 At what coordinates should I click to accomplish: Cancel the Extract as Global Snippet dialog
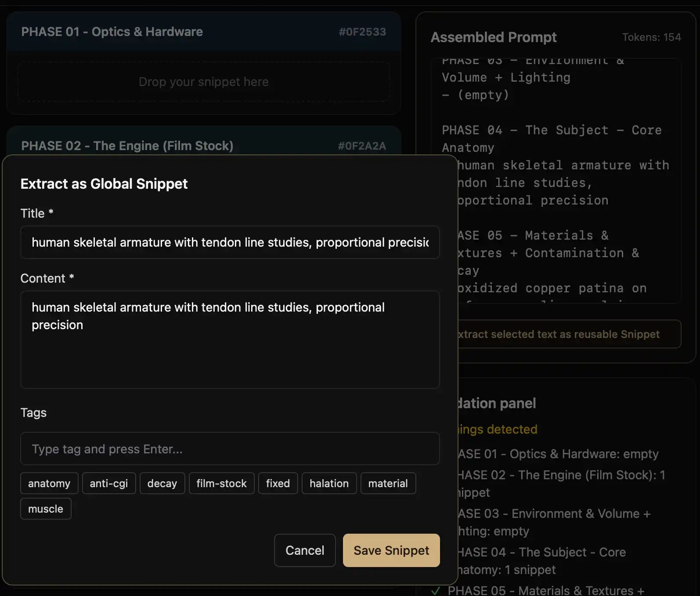click(x=305, y=550)
